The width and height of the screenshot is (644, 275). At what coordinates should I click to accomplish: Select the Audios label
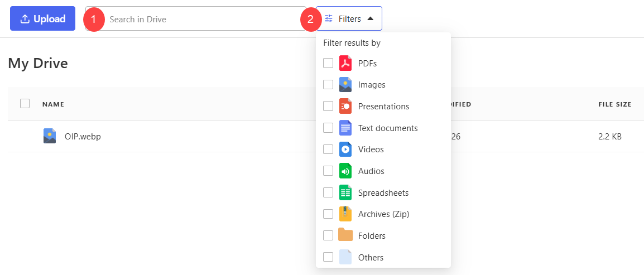point(371,171)
